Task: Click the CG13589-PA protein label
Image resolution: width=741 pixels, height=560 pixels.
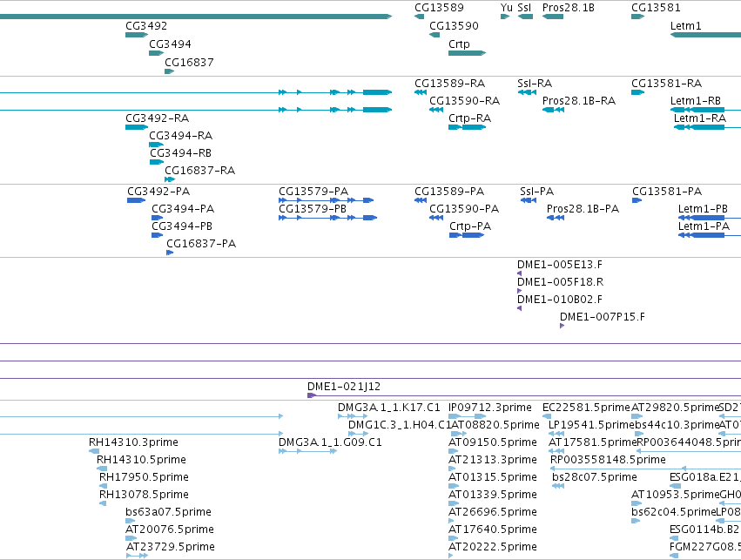Action: point(449,192)
